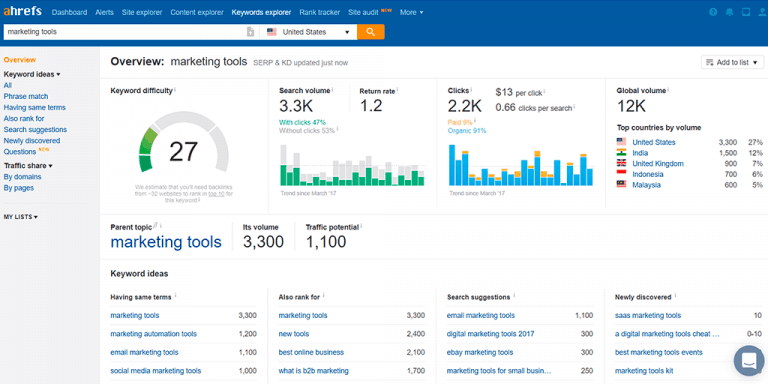Open the Dashboard tab
The height and width of the screenshot is (384, 768).
click(70, 12)
